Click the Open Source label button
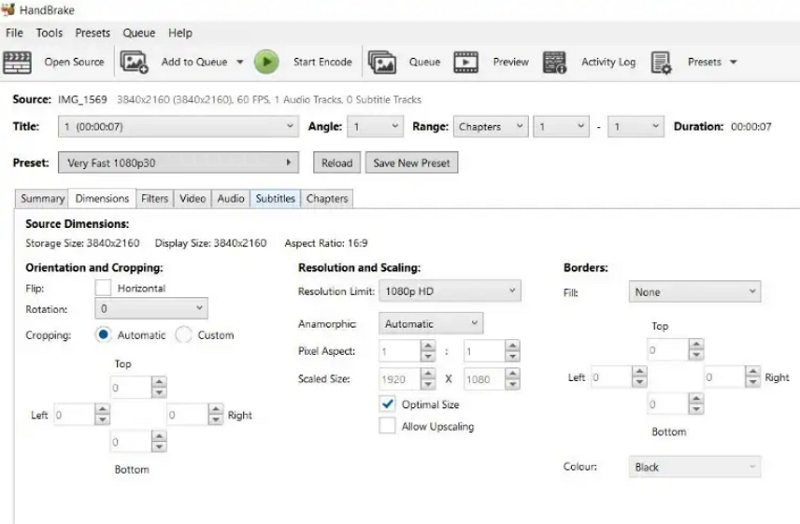Viewport: 800px width, 524px height. tap(74, 62)
